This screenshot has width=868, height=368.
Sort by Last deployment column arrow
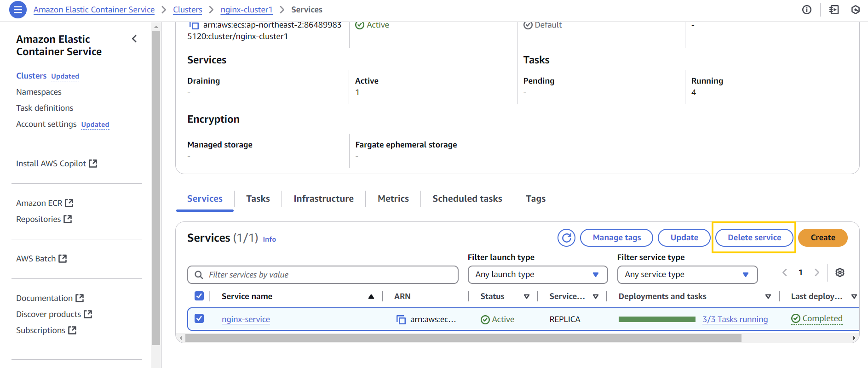coord(854,297)
